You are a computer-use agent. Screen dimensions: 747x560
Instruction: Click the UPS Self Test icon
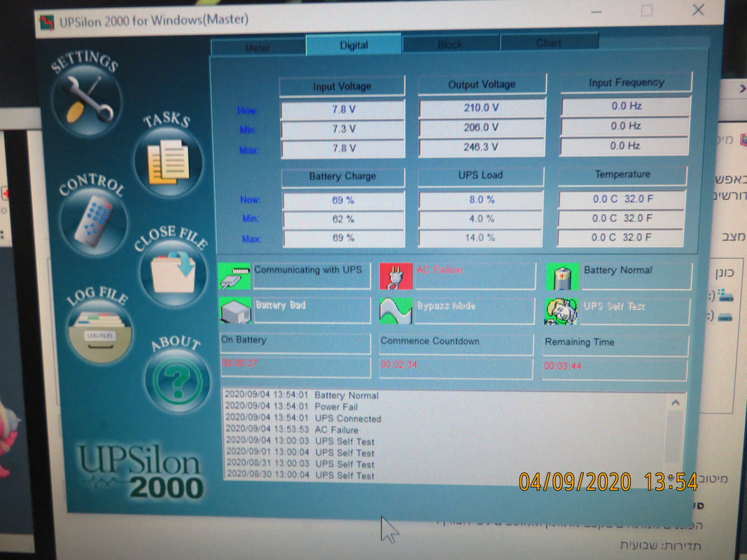pos(561,312)
